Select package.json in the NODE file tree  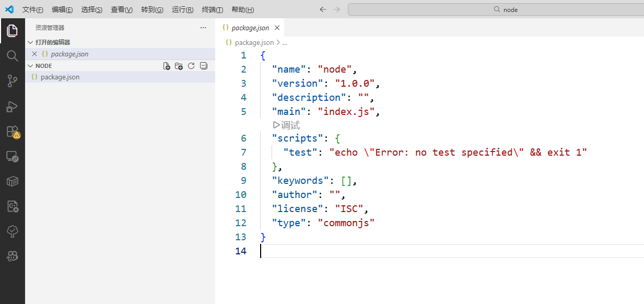60,77
